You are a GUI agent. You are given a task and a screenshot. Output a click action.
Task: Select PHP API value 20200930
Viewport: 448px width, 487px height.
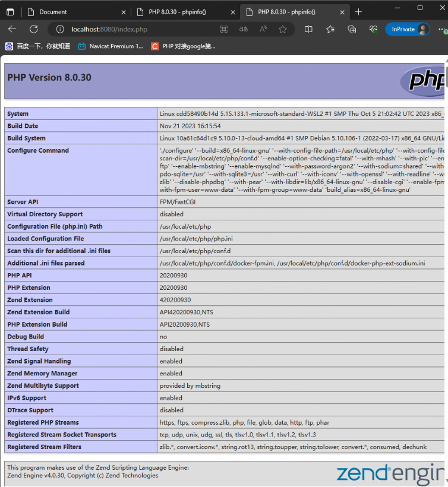(173, 276)
